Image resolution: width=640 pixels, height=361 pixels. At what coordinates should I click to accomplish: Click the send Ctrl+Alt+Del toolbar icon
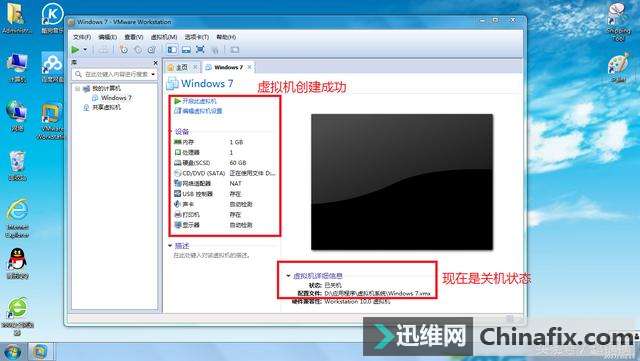click(104, 50)
